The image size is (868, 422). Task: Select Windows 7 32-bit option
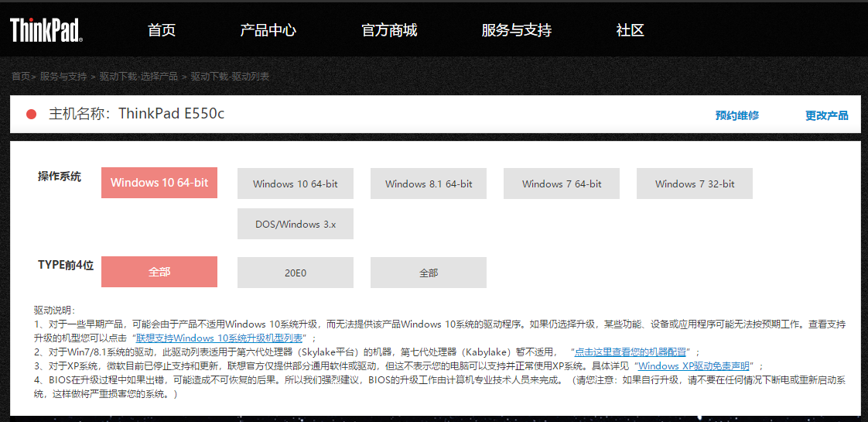coord(695,184)
